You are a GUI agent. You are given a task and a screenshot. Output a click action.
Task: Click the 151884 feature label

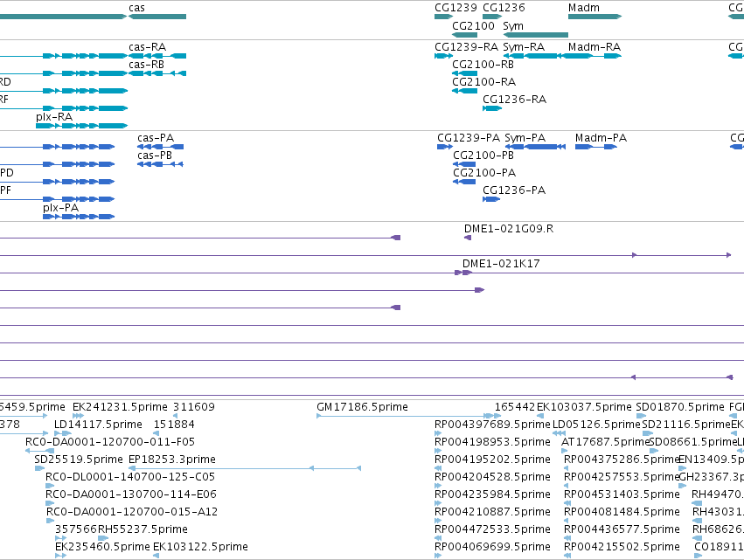click(174, 425)
